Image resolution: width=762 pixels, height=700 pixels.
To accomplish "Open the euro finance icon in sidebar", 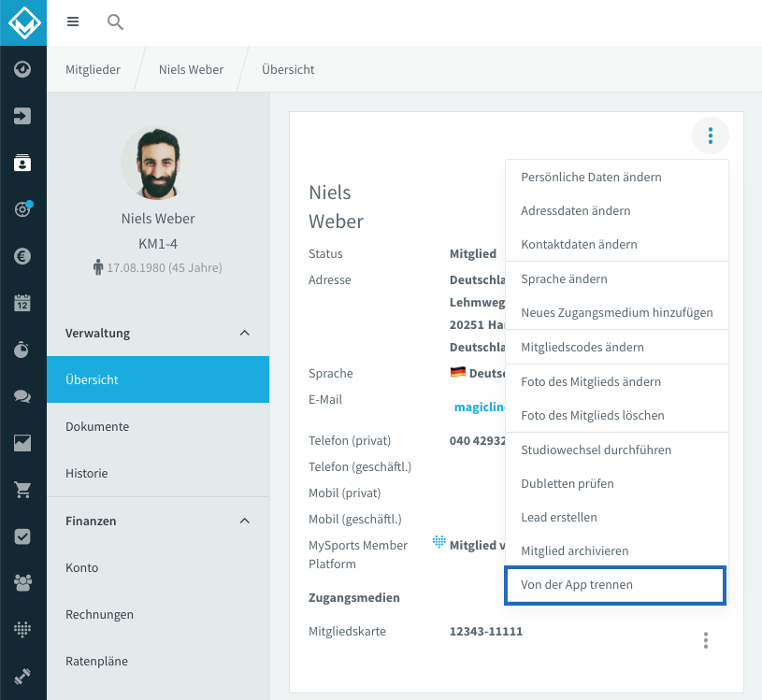I will pos(22,256).
